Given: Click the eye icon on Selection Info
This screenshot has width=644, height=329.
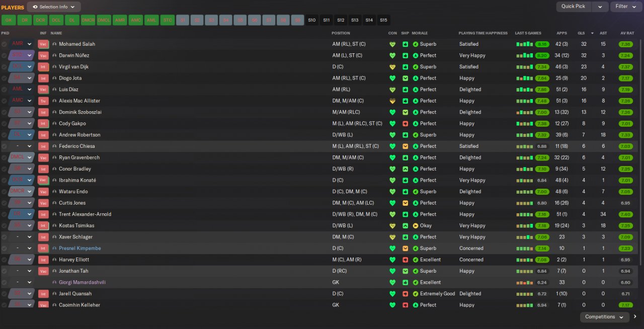Looking at the screenshot, I should click(35, 7).
